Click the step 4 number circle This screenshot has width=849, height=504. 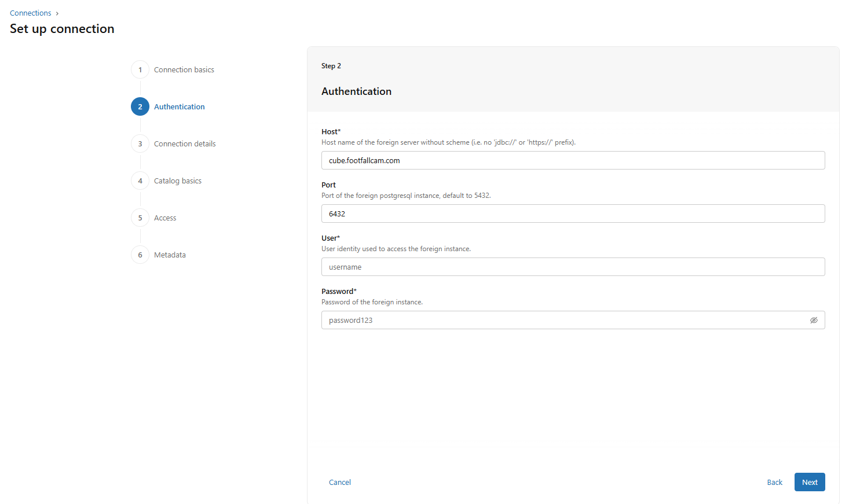(x=140, y=181)
